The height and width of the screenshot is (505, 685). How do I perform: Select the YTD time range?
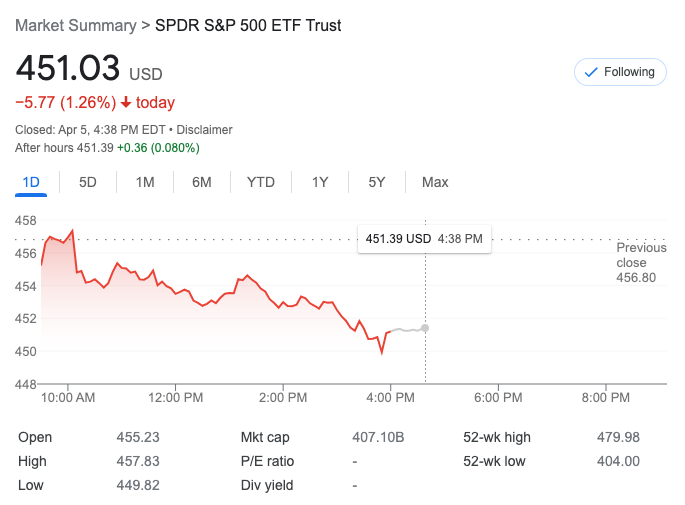coord(261,182)
